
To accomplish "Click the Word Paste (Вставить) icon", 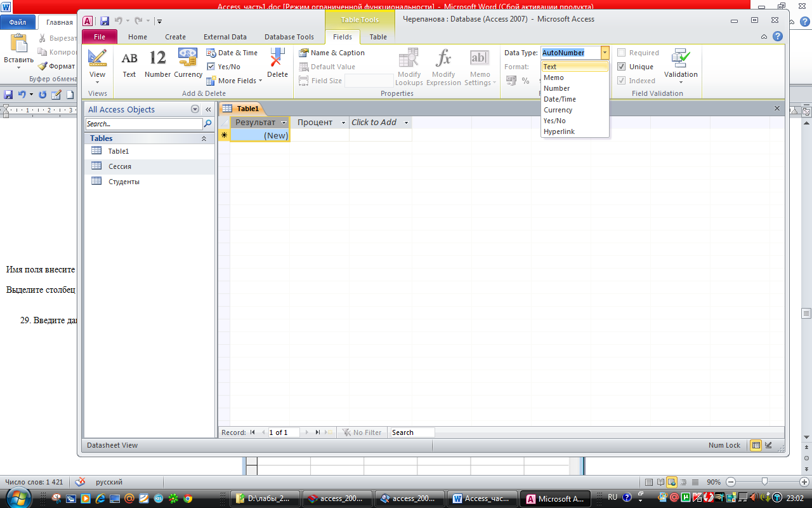I will pyautogui.click(x=19, y=43).
